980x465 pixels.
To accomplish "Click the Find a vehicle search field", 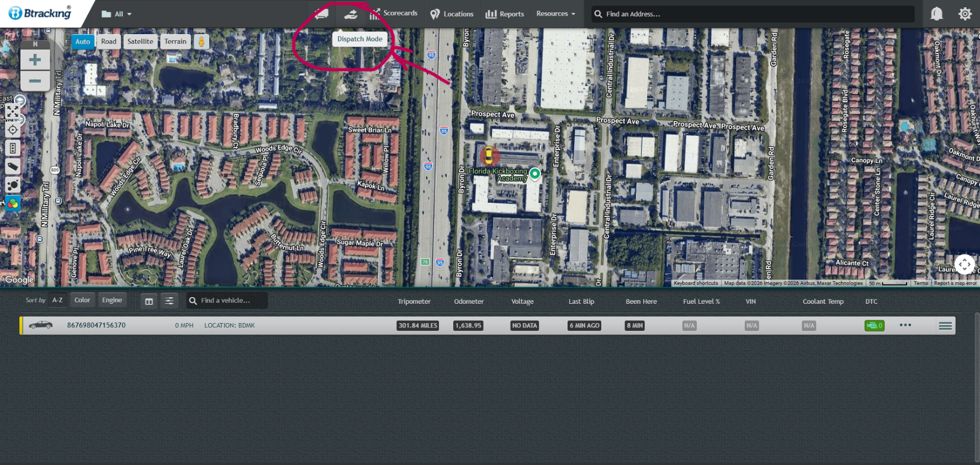I will pos(227,300).
